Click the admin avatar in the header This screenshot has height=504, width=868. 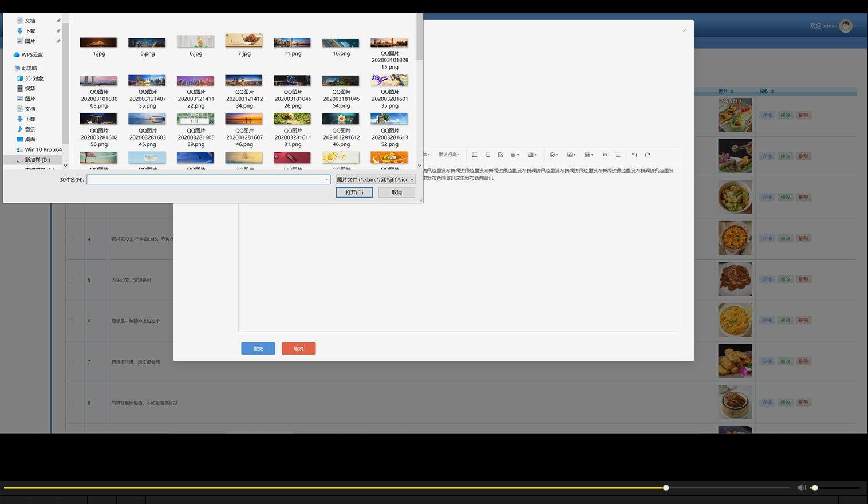[846, 26]
